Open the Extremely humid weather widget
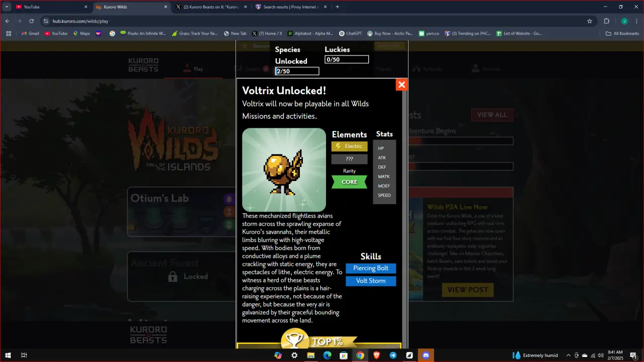The width and height of the screenshot is (644, 362). coord(535,355)
